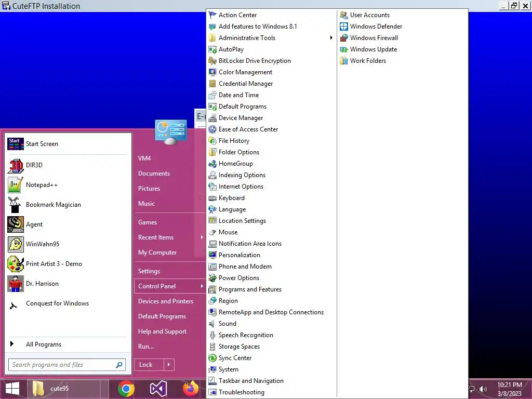Select Documents in start menu
This screenshot has height=399, width=532.
coord(170,174)
